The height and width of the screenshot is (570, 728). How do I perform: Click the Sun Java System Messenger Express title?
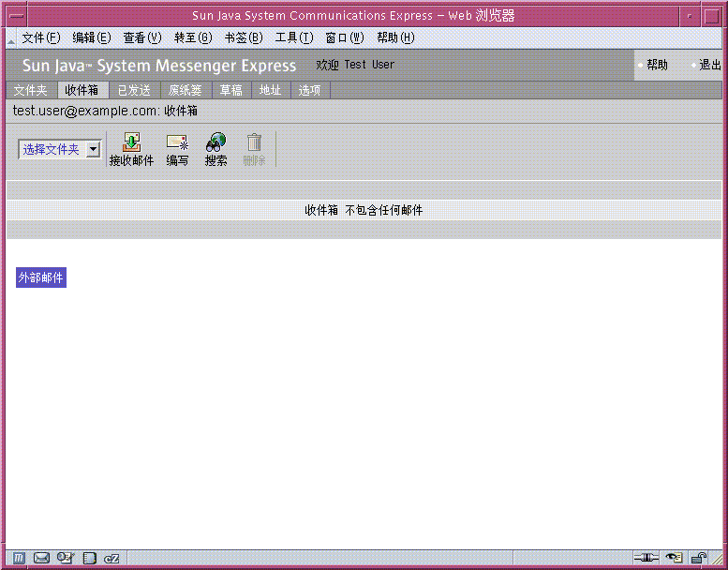(x=159, y=66)
